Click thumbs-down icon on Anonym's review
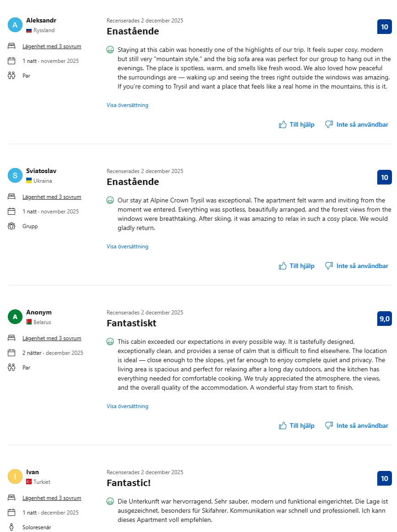This screenshot has width=397, height=532. pos(329,426)
